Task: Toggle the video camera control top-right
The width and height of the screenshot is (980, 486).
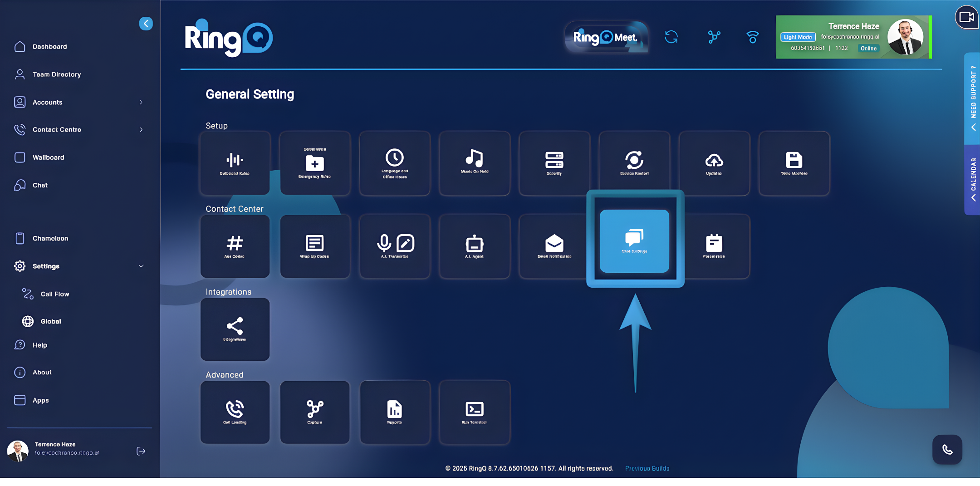Action: click(966, 18)
